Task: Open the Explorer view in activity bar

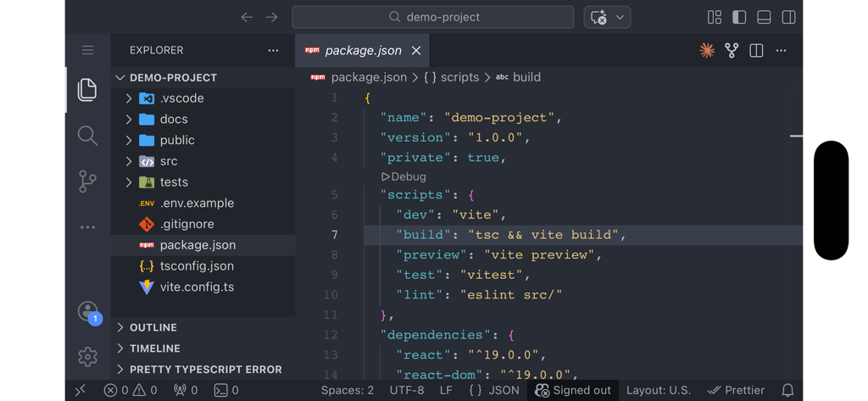Action: pos(87,90)
